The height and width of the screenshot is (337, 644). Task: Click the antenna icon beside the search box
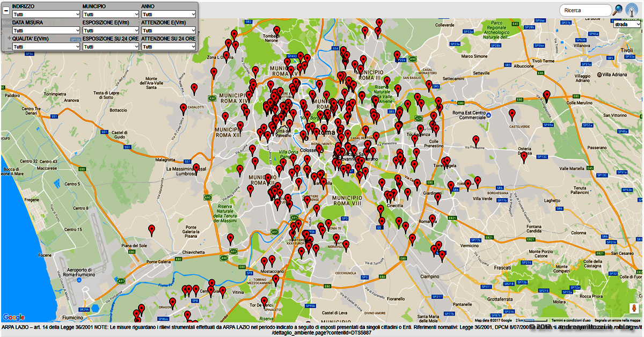tap(631, 10)
